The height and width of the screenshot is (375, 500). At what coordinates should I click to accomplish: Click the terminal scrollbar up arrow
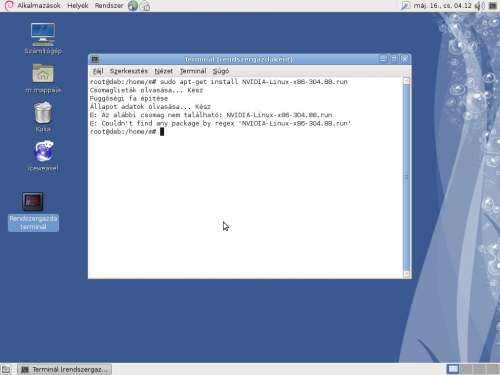click(406, 81)
